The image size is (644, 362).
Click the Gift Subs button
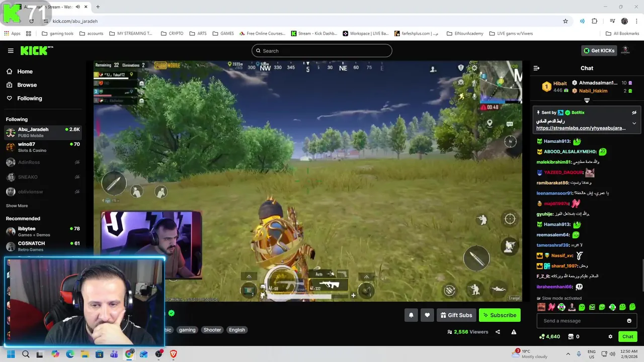[x=456, y=315]
